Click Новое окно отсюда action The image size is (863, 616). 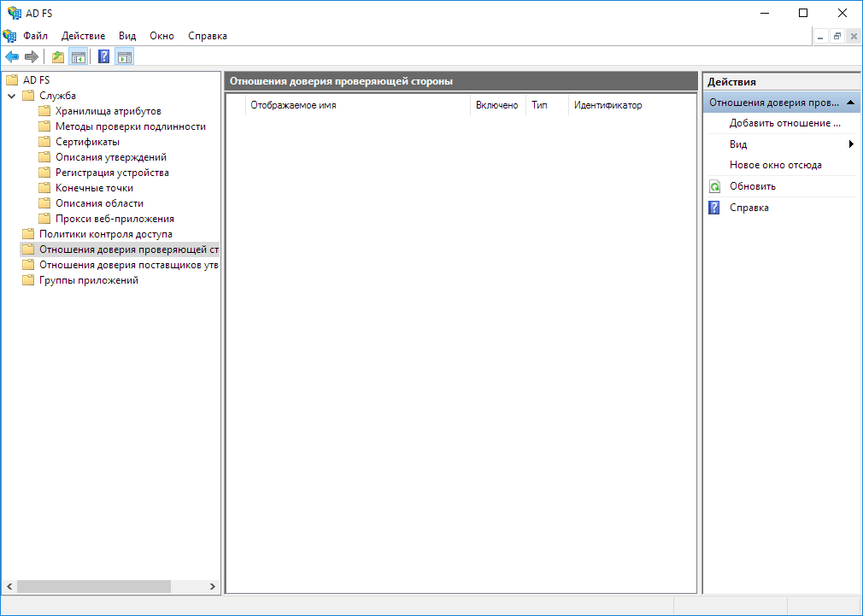(x=775, y=165)
